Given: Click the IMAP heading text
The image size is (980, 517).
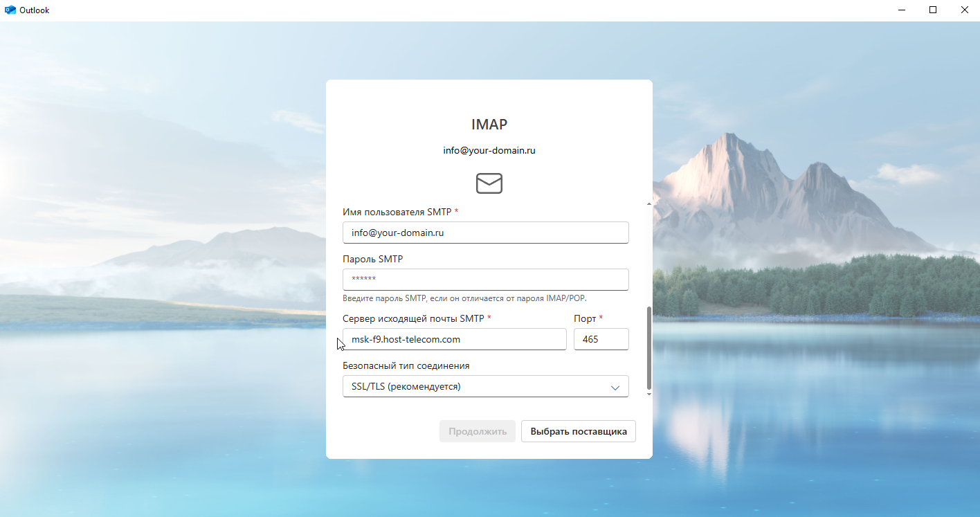Looking at the screenshot, I should [x=489, y=125].
